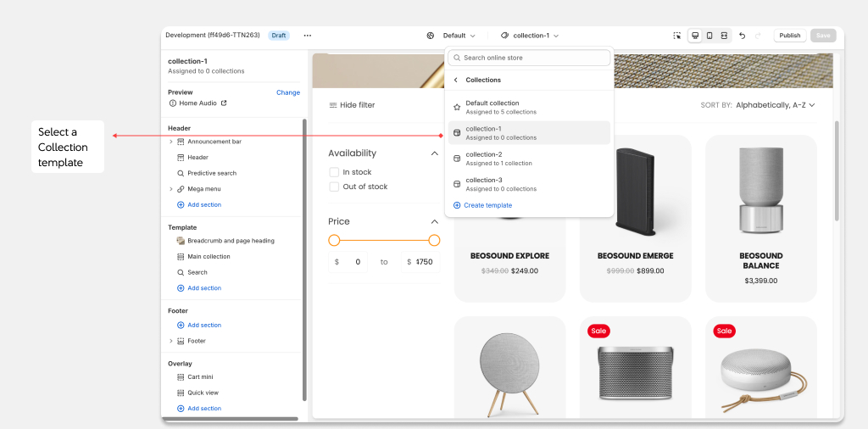Switch to mobile preview icon

point(709,36)
